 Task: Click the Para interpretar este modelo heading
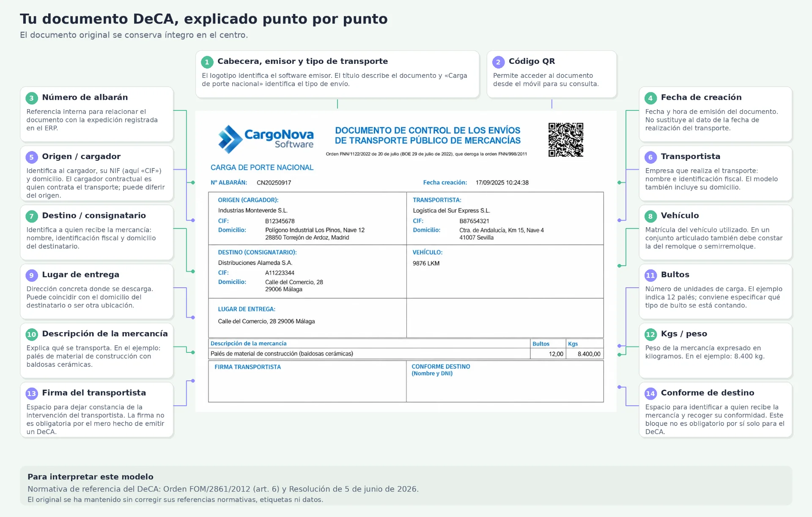91,477
